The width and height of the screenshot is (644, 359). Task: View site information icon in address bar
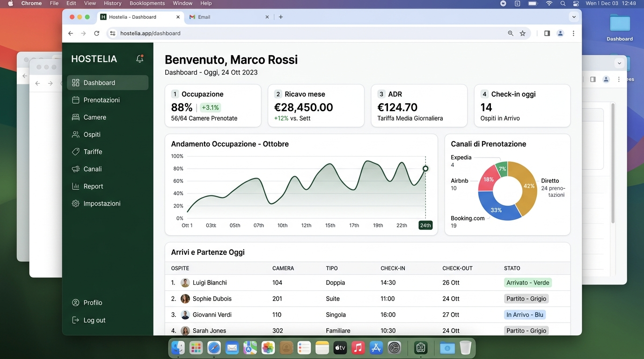(x=112, y=33)
